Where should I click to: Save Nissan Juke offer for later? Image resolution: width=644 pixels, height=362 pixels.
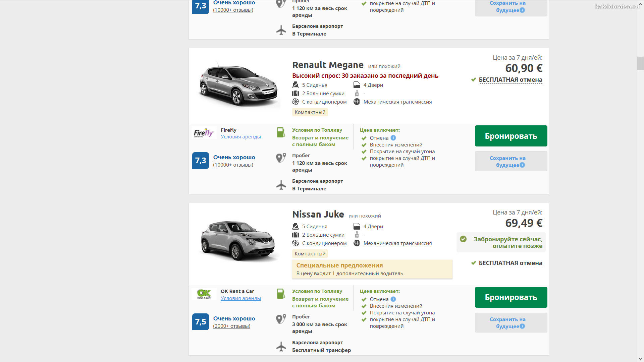(x=511, y=323)
